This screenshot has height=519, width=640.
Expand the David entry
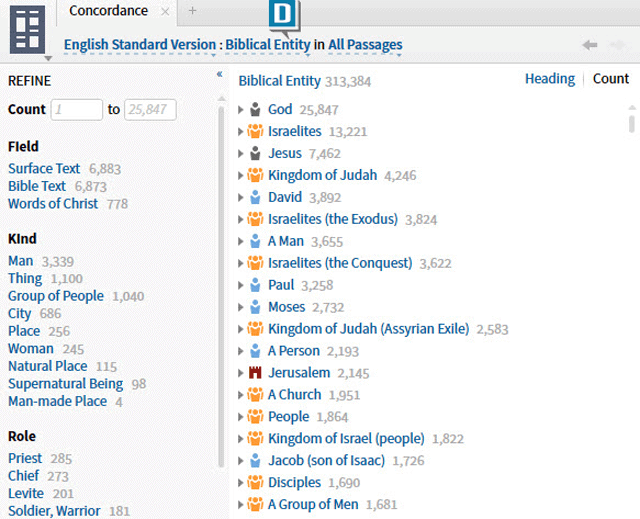240,198
